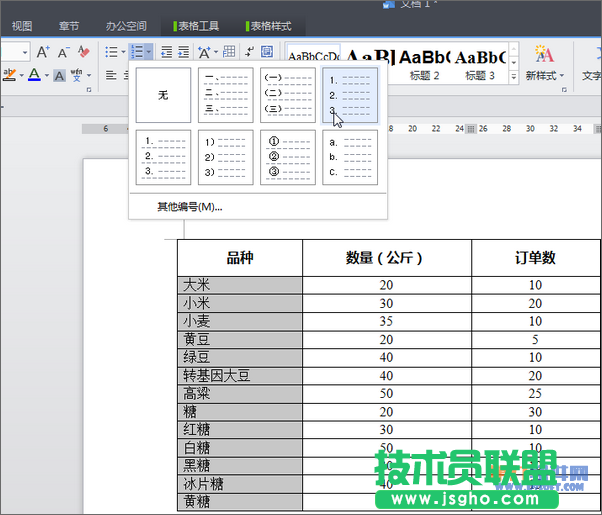Choose 1) 2) 3) numbering format
The height and width of the screenshot is (515, 602).
click(226, 157)
